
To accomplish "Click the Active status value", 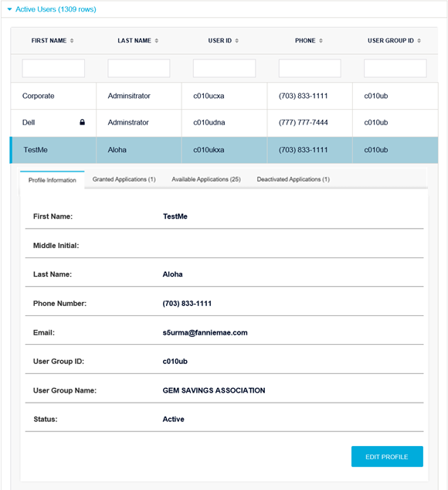I will [173, 419].
